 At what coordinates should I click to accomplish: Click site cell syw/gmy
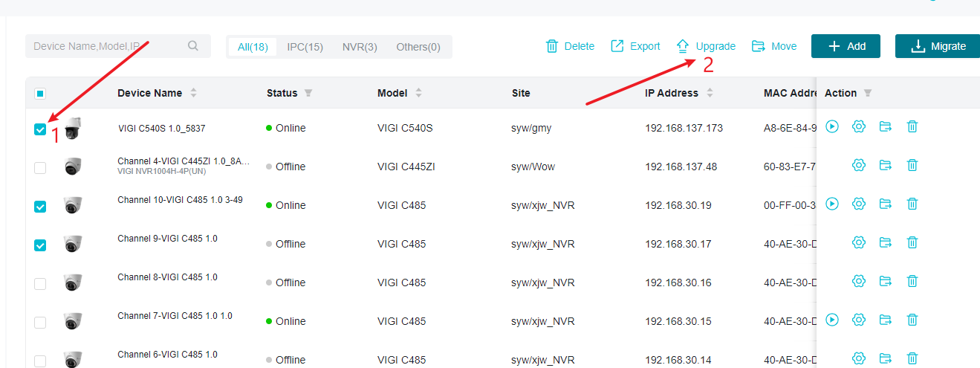tap(531, 128)
